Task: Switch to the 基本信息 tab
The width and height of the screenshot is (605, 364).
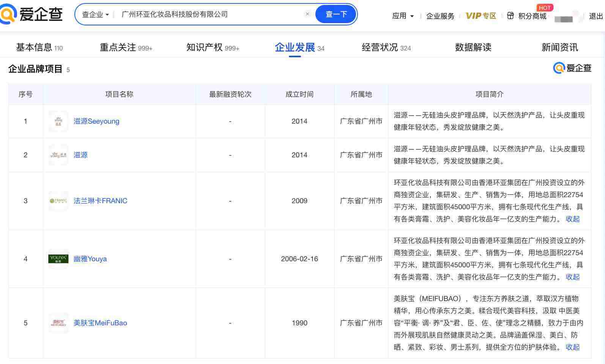Action: click(39, 47)
